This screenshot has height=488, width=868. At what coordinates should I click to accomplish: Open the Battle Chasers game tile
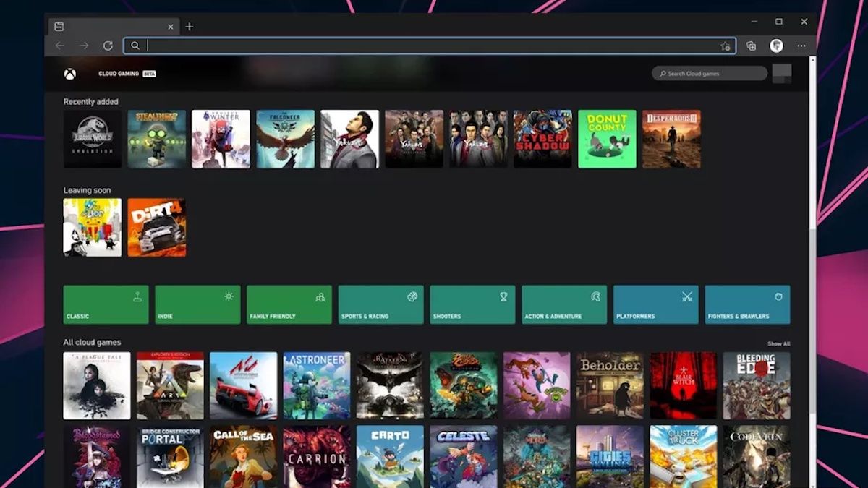tap(464, 385)
